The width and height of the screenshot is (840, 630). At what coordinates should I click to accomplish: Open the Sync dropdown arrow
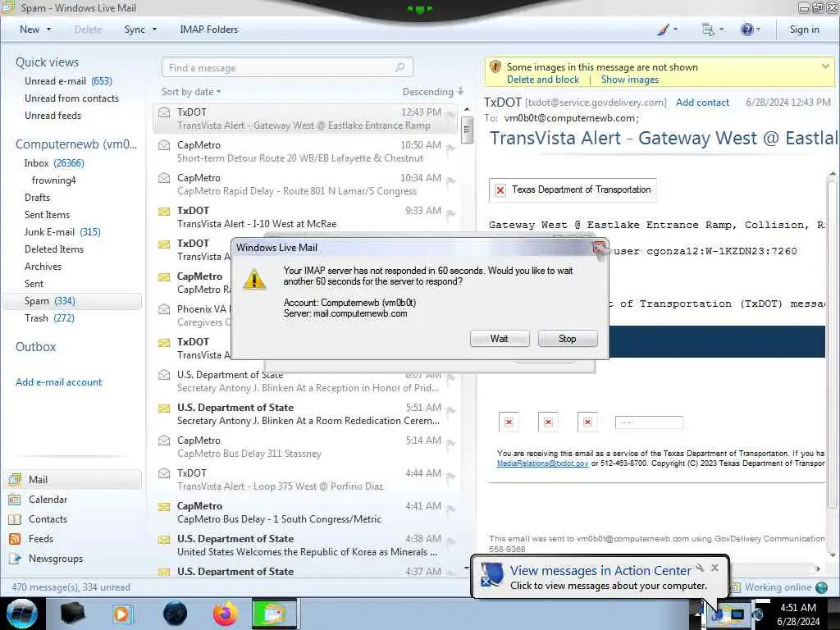154,30
